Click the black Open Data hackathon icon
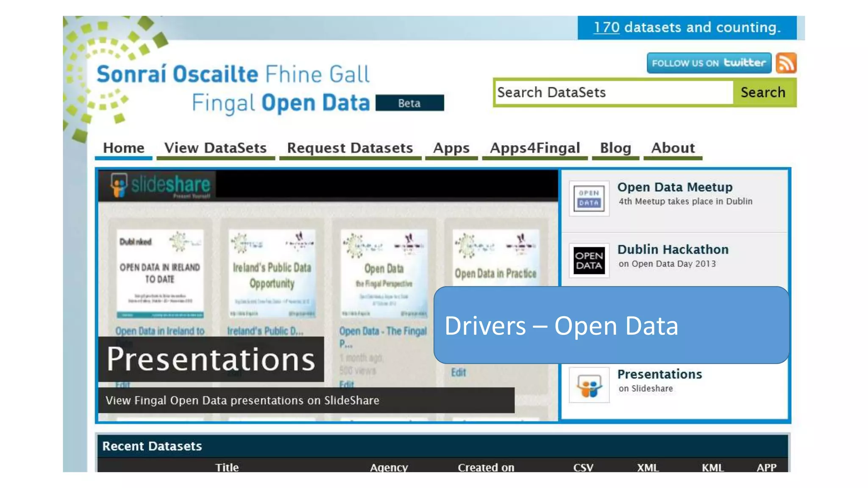Viewport: 868px width, 488px height. click(x=589, y=261)
